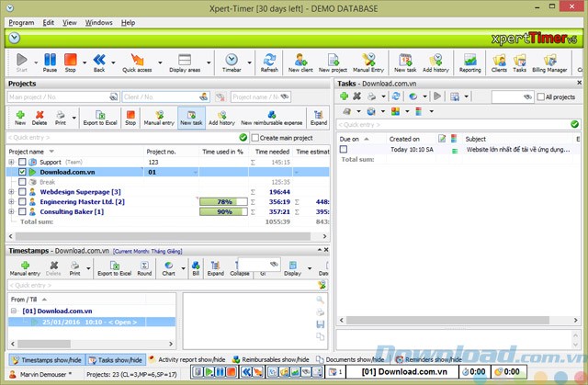Click the Main project / No search field
588x385 pixels.
click(x=61, y=96)
